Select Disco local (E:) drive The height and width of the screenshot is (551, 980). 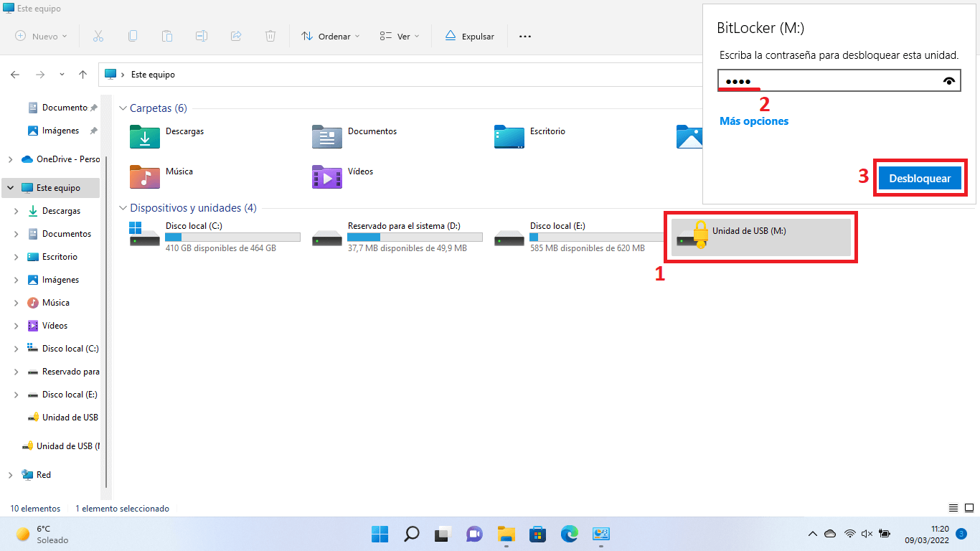pos(579,237)
